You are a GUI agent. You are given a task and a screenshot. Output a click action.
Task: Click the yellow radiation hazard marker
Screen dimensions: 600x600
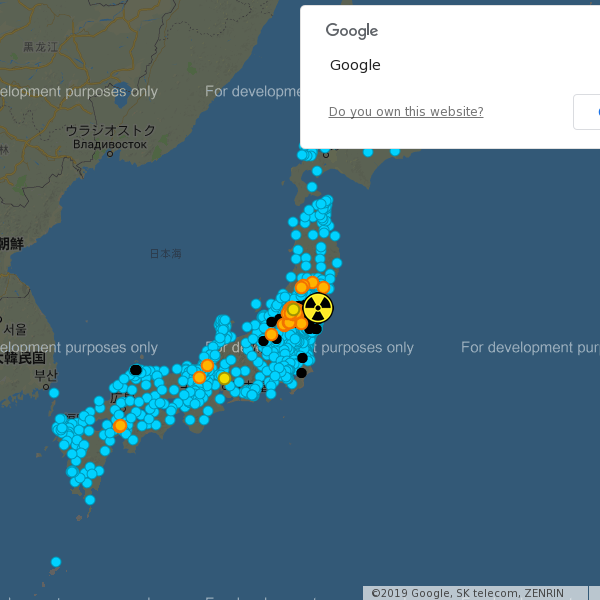click(318, 308)
